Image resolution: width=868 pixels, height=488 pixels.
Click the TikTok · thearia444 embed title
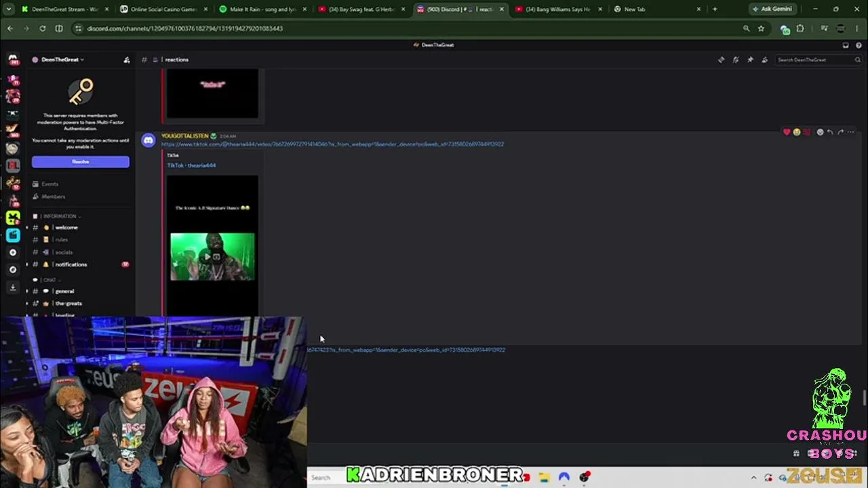point(191,165)
